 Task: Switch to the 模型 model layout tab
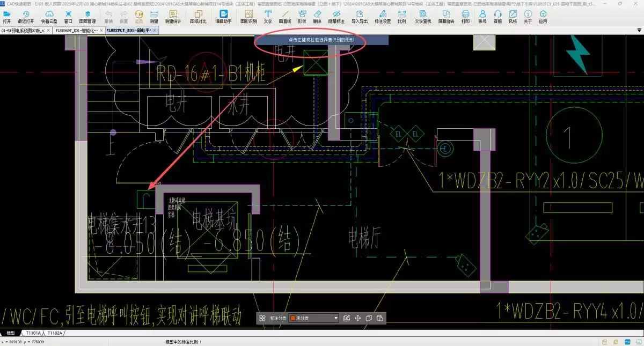(x=11, y=333)
